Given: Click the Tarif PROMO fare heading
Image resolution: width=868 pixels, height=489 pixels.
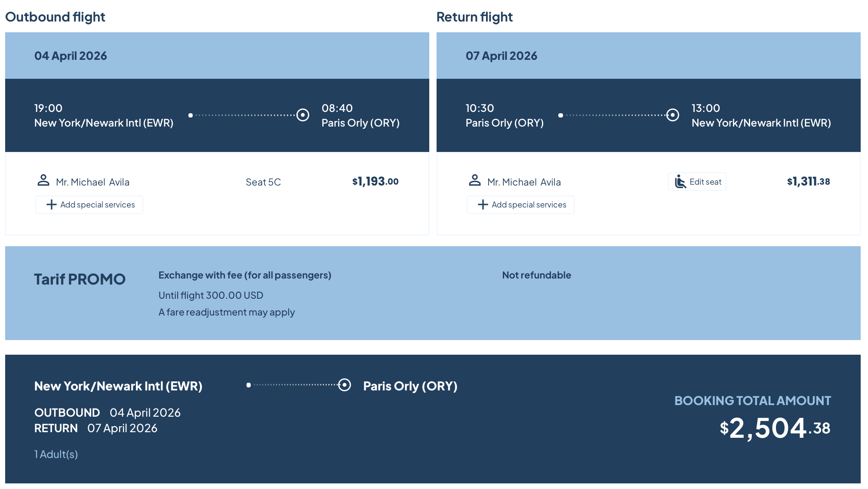Looking at the screenshot, I should pos(80,279).
